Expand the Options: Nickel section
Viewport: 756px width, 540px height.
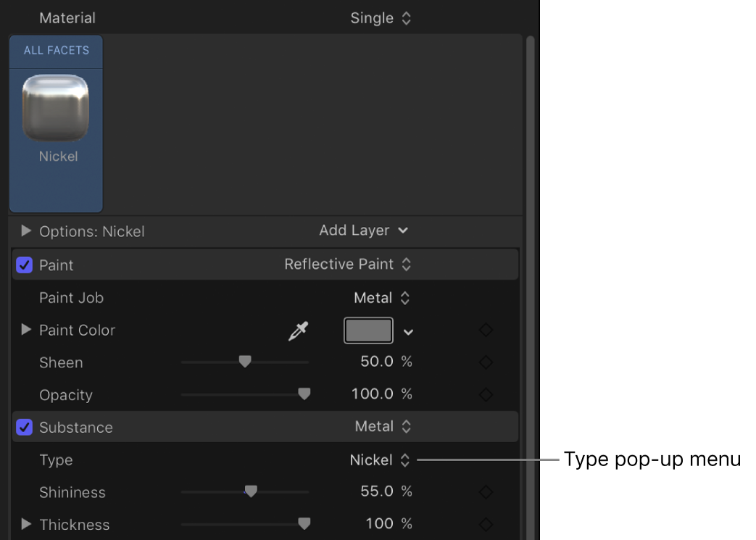[26, 230]
